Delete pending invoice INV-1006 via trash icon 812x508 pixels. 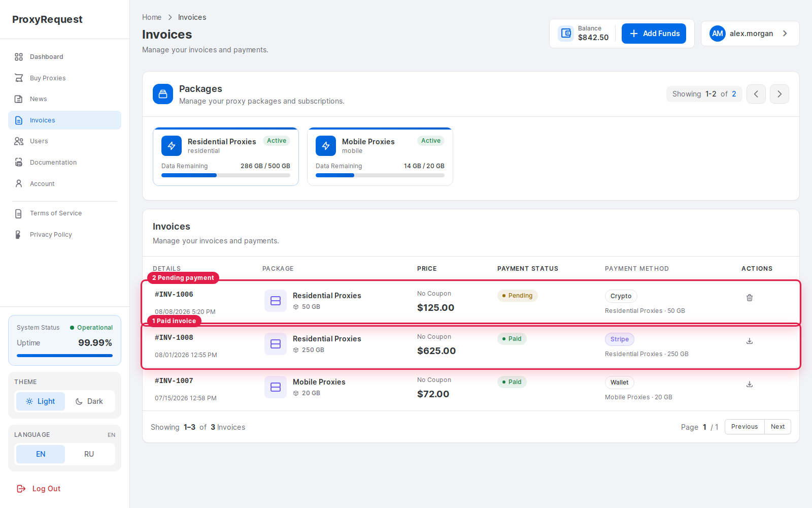(750, 298)
